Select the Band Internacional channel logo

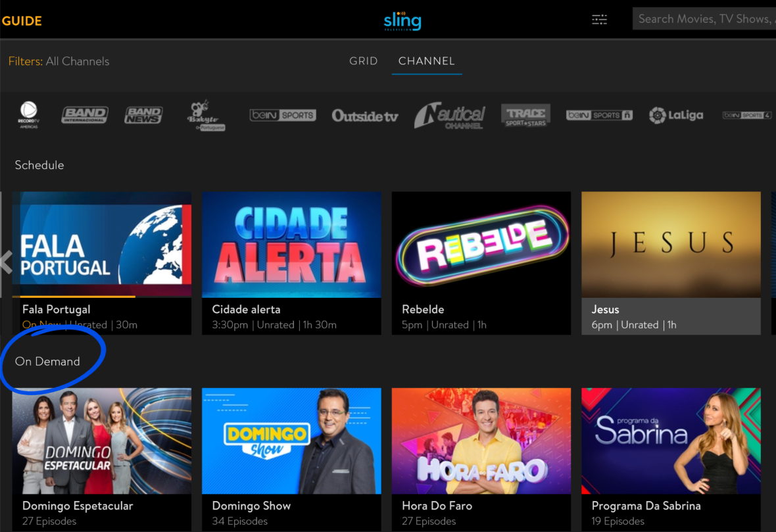pyautogui.click(x=85, y=115)
